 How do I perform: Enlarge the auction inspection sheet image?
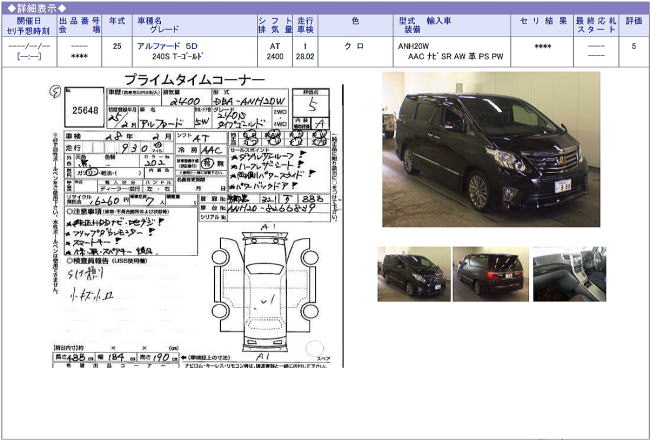pos(197,220)
